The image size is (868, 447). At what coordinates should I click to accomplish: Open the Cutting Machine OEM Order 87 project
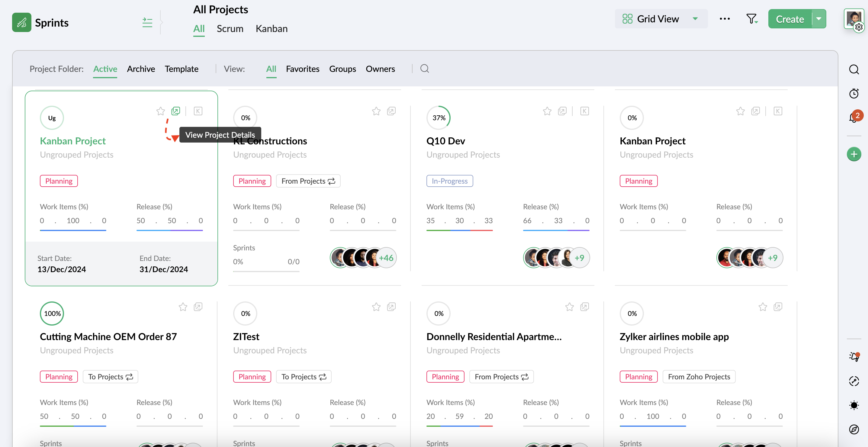tap(108, 336)
